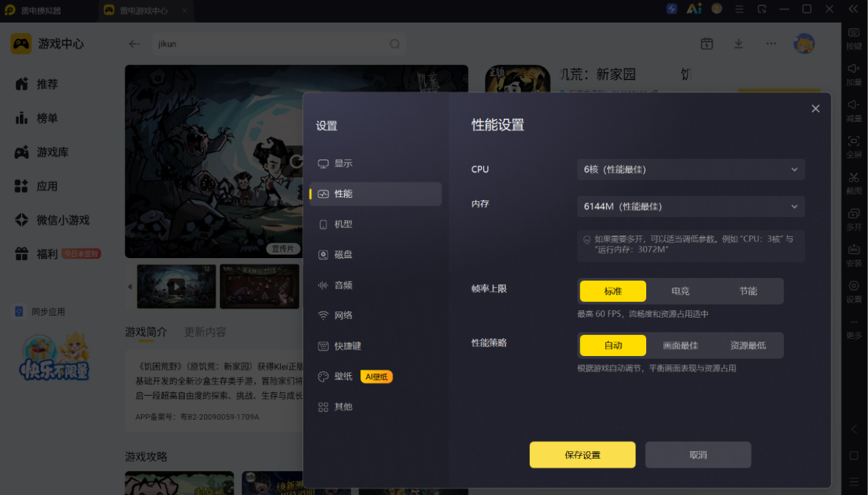
Task: Open the 同步应用 sync apps entry
Action: [41, 312]
